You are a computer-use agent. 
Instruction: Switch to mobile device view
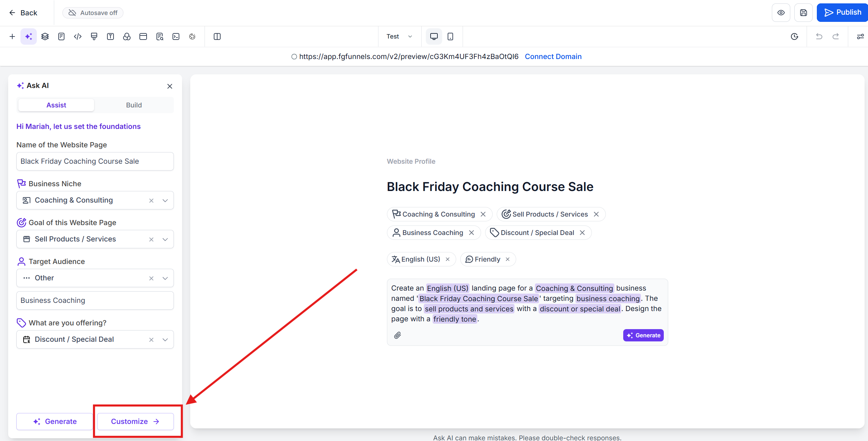pos(450,36)
